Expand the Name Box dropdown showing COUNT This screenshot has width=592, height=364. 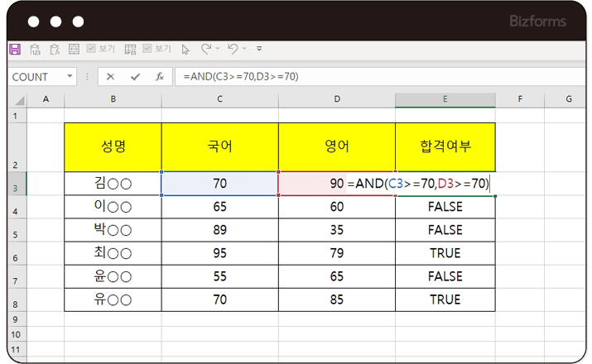(70, 77)
